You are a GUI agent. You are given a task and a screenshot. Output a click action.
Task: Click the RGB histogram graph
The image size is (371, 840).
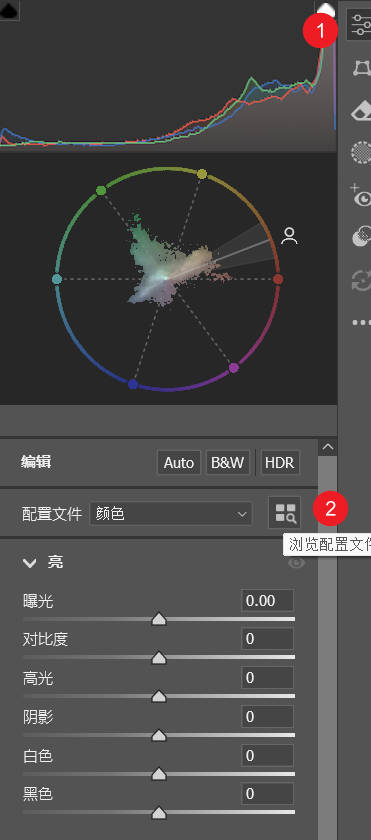pyautogui.click(x=168, y=75)
